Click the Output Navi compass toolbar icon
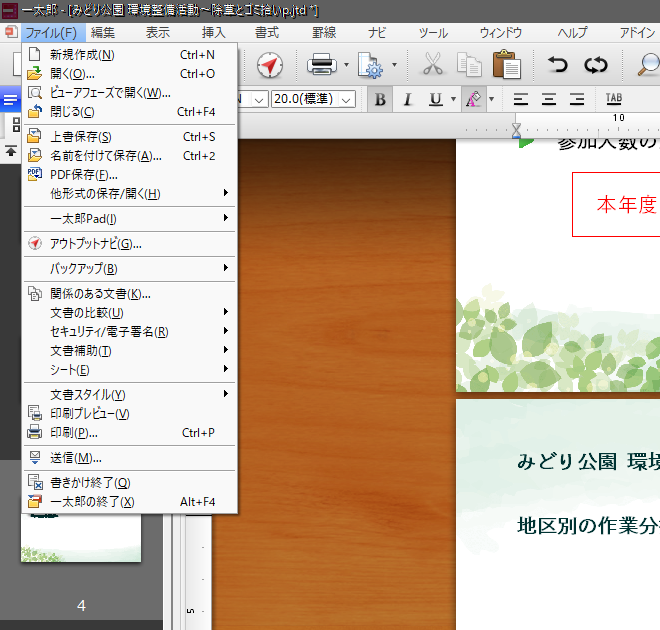660x630 pixels. (x=270, y=65)
